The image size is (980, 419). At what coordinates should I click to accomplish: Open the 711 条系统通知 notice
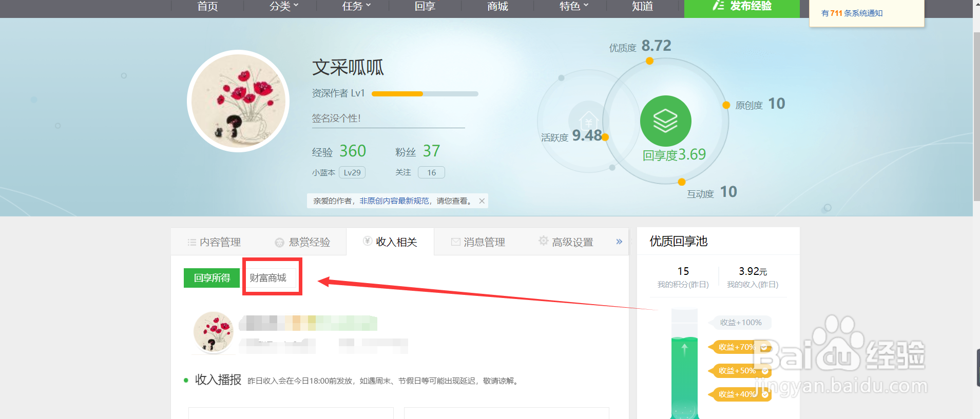pyautogui.click(x=852, y=13)
